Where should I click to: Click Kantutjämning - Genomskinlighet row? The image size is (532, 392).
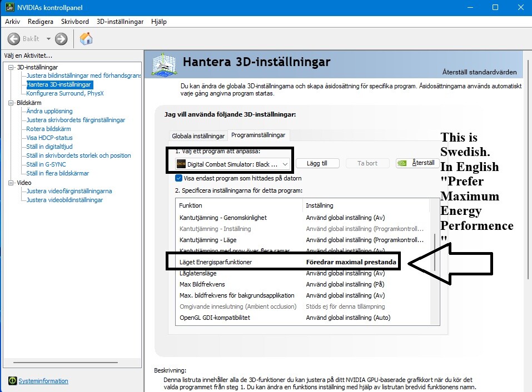(x=302, y=218)
